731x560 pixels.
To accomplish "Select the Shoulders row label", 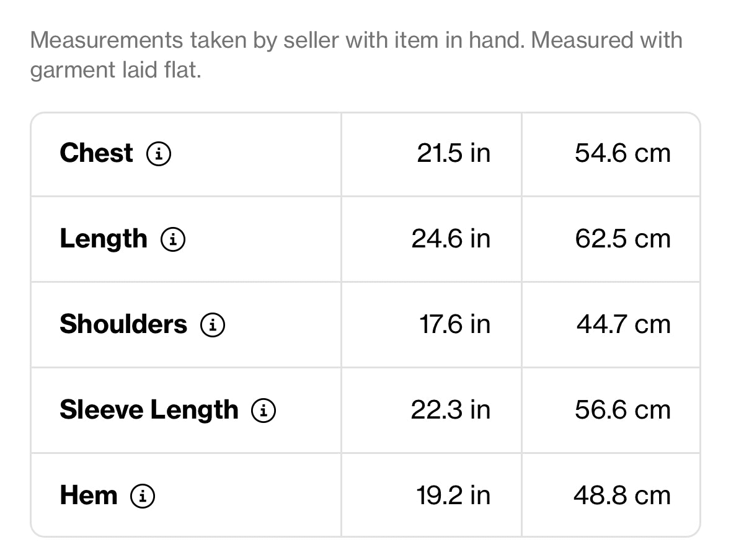I will pos(123,324).
